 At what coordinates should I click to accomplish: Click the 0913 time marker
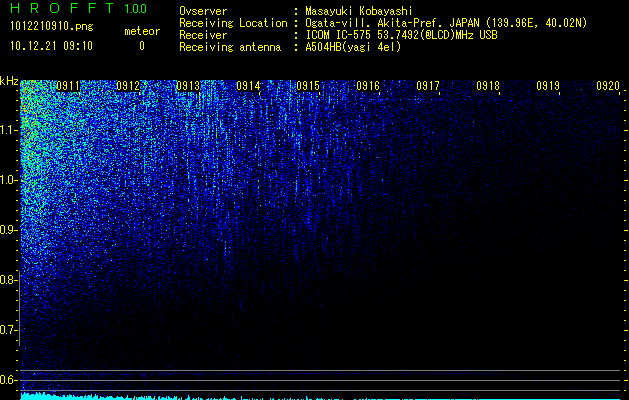pyautogui.click(x=188, y=86)
